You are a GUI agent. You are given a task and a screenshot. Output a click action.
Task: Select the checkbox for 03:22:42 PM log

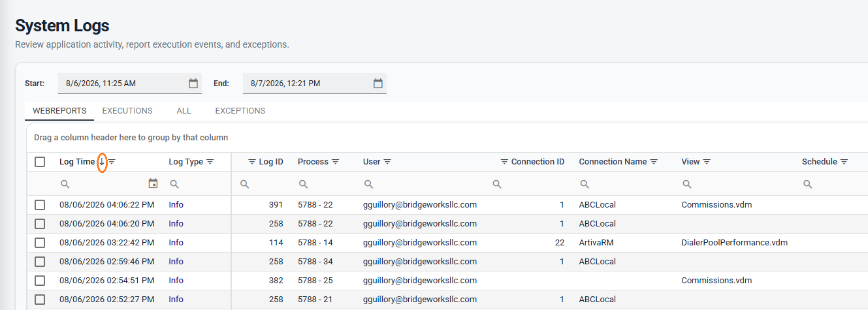[x=40, y=243]
